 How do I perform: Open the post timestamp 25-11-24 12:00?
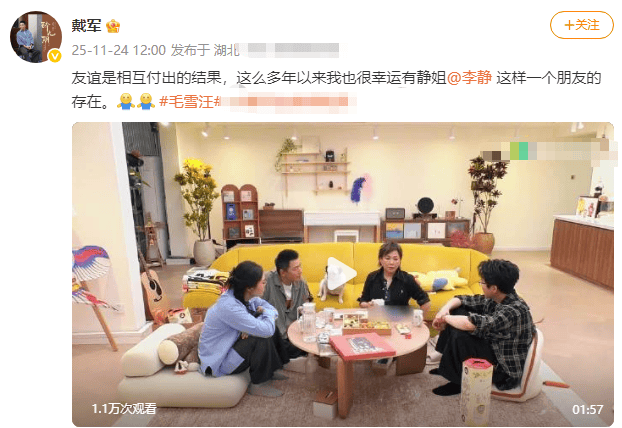[x=119, y=50]
